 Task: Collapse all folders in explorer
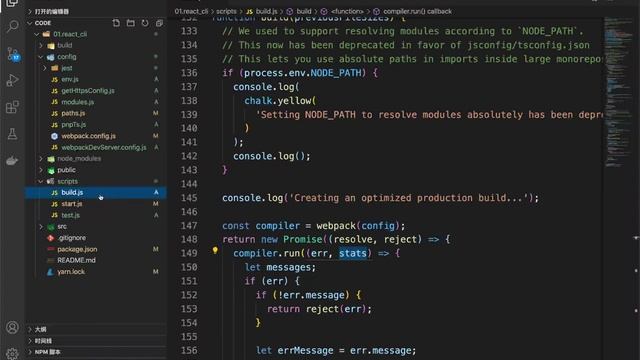click(x=159, y=23)
